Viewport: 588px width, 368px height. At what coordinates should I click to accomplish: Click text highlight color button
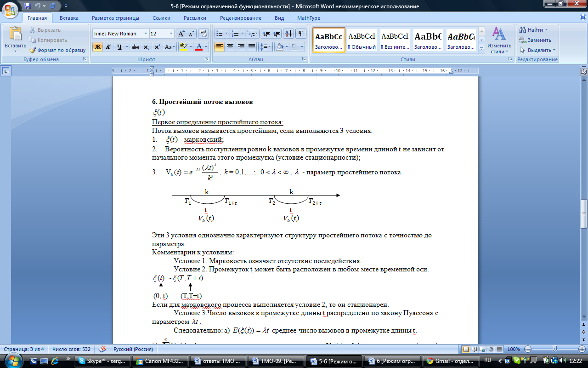point(183,47)
